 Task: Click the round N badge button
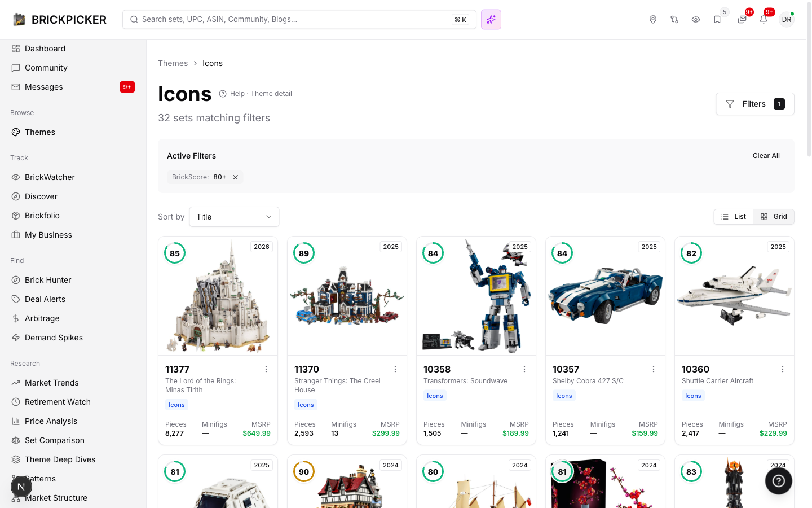tap(21, 487)
